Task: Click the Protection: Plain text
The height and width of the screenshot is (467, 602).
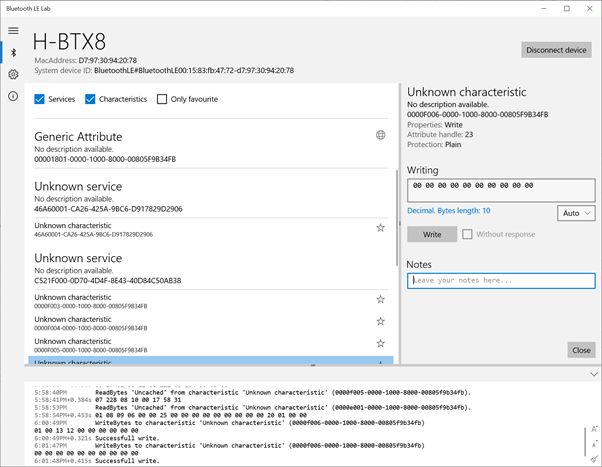Action: (434, 144)
